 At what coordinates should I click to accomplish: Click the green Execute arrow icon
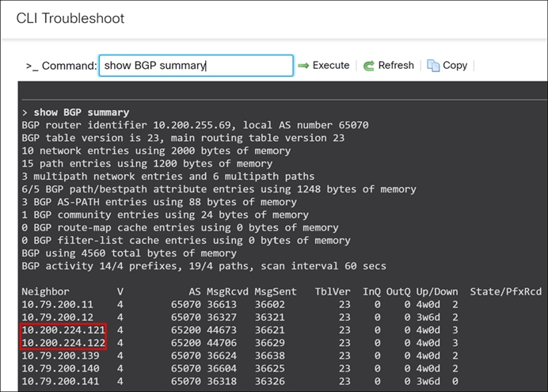click(303, 66)
